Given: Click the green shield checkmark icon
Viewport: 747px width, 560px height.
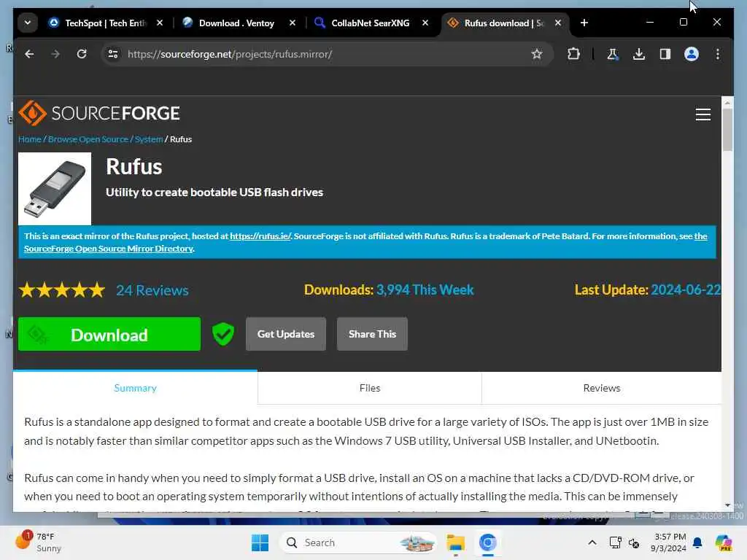Looking at the screenshot, I should click(x=223, y=334).
